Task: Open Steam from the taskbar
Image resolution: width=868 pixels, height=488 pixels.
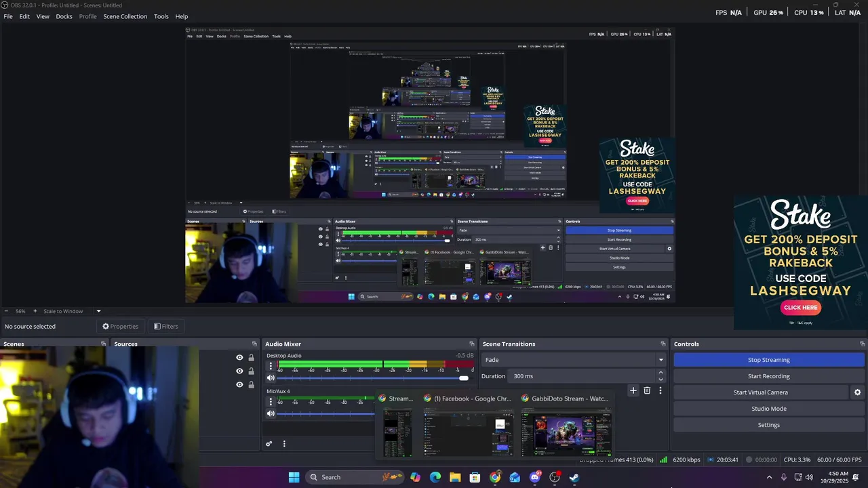Action: tap(574, 477)
